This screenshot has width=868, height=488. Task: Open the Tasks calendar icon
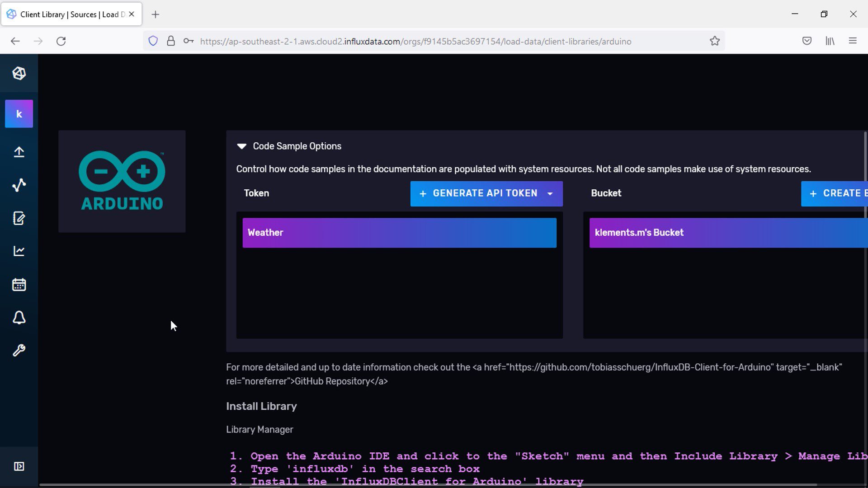point(19,285)
